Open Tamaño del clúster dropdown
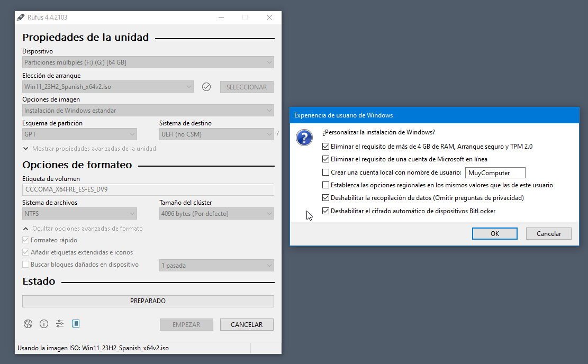 [x=216, y=214]
